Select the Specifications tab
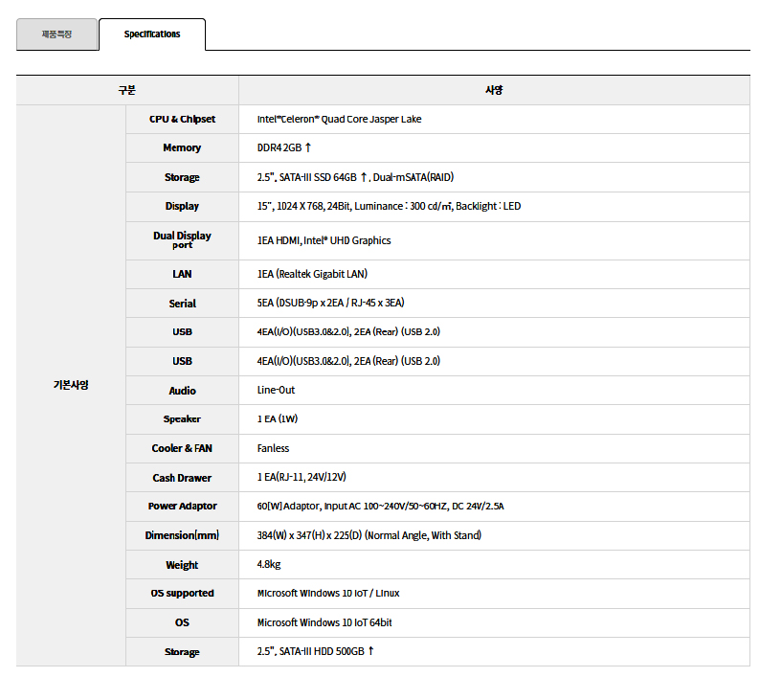The image size is (782, 700). tap(151, 34)
